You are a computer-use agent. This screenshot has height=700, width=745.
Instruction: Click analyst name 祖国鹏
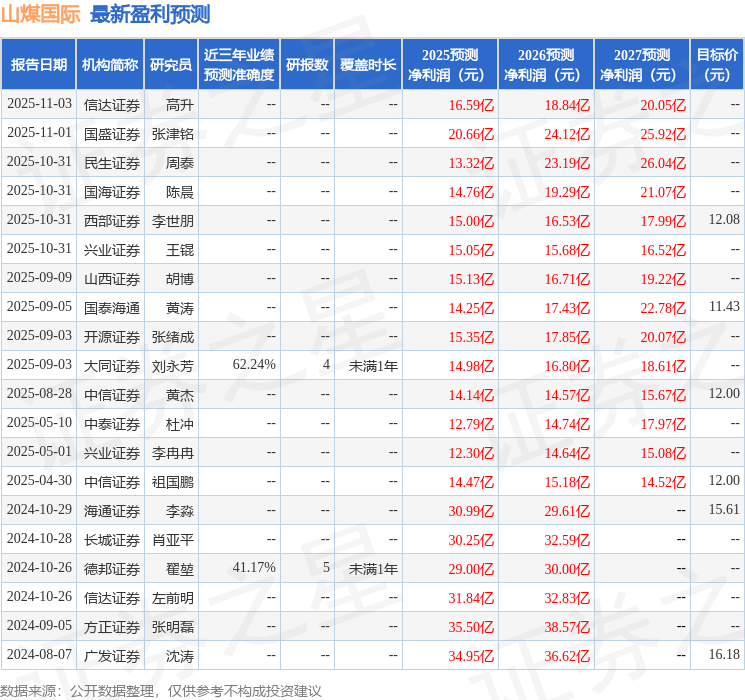tap(172, 482)
